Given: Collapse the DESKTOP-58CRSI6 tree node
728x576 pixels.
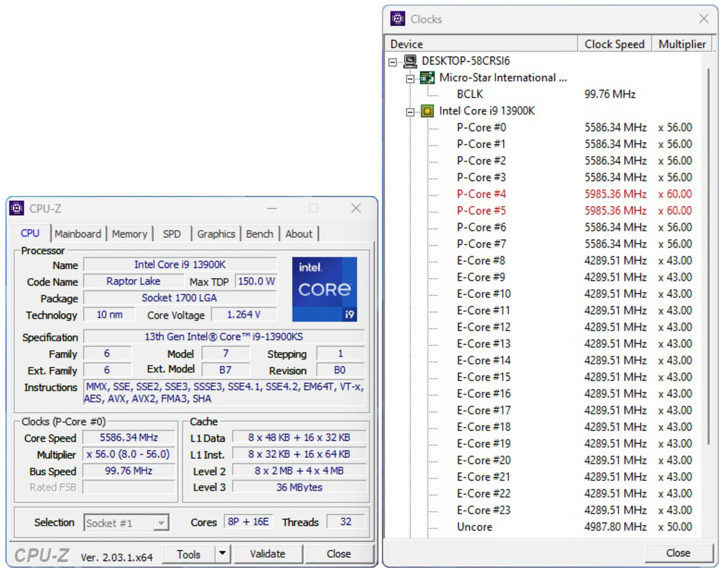Looking at the screenshot, I should coord(393,62).
